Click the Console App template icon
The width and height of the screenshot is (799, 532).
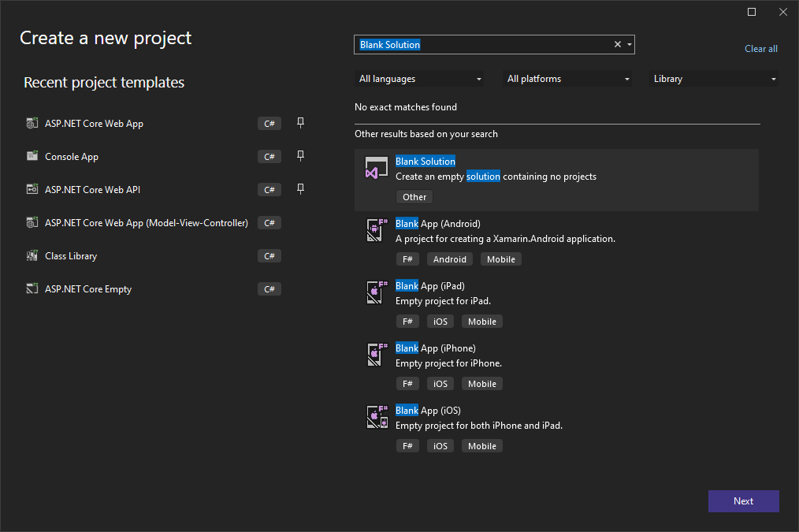click(x=32, y=156)
